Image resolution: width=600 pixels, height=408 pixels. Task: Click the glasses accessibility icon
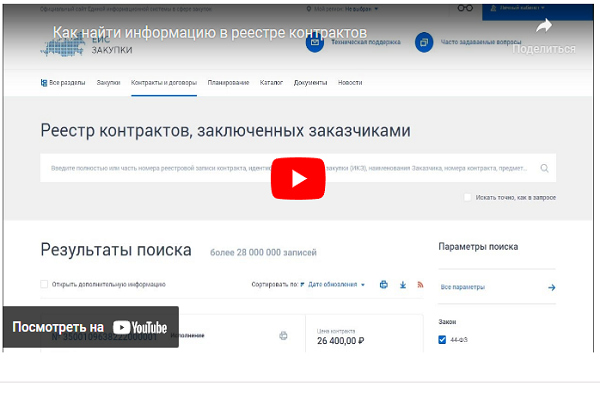pos(464,8)
